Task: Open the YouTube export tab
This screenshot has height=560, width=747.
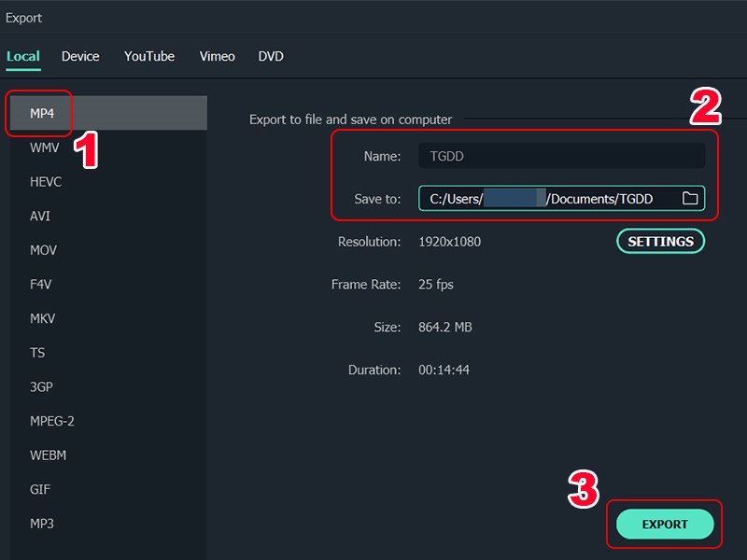Action: click(149, 56)
